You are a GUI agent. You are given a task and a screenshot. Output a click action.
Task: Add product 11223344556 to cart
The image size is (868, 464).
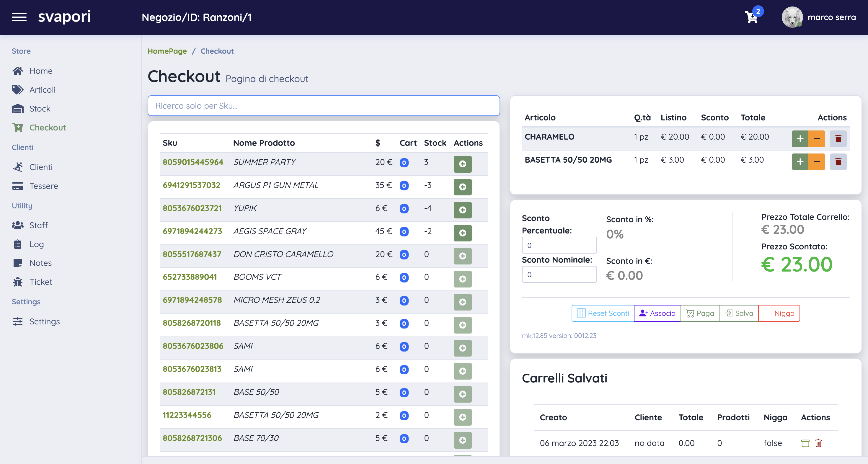pos(462,417)
